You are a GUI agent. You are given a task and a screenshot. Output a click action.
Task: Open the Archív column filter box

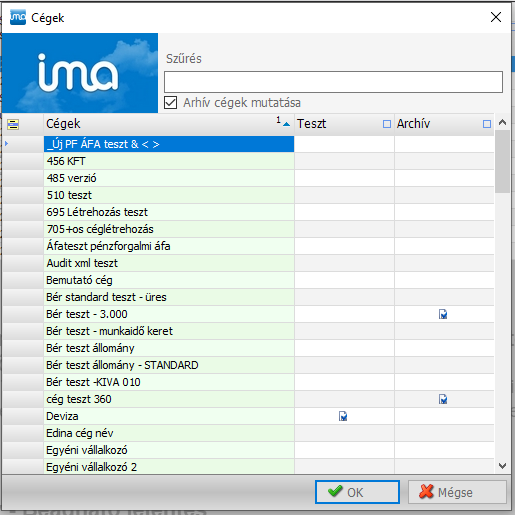coord(487,124)
